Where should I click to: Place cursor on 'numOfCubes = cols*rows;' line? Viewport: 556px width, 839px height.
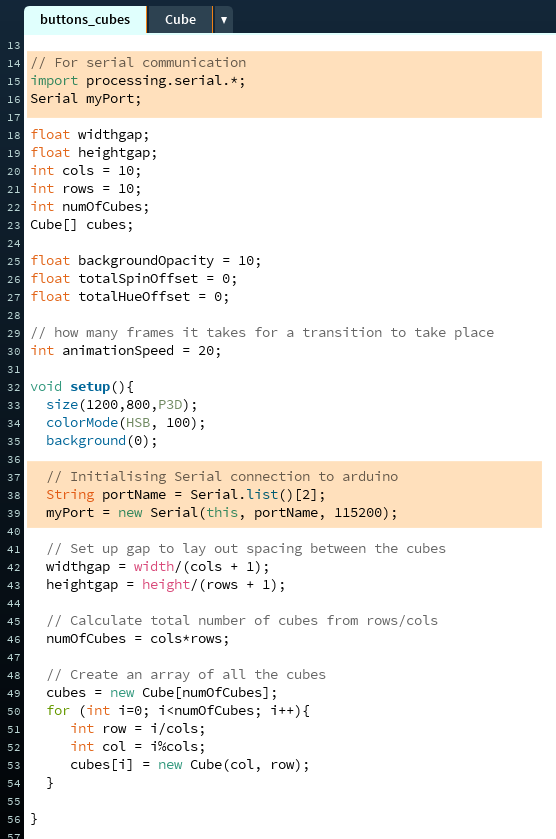138,639
